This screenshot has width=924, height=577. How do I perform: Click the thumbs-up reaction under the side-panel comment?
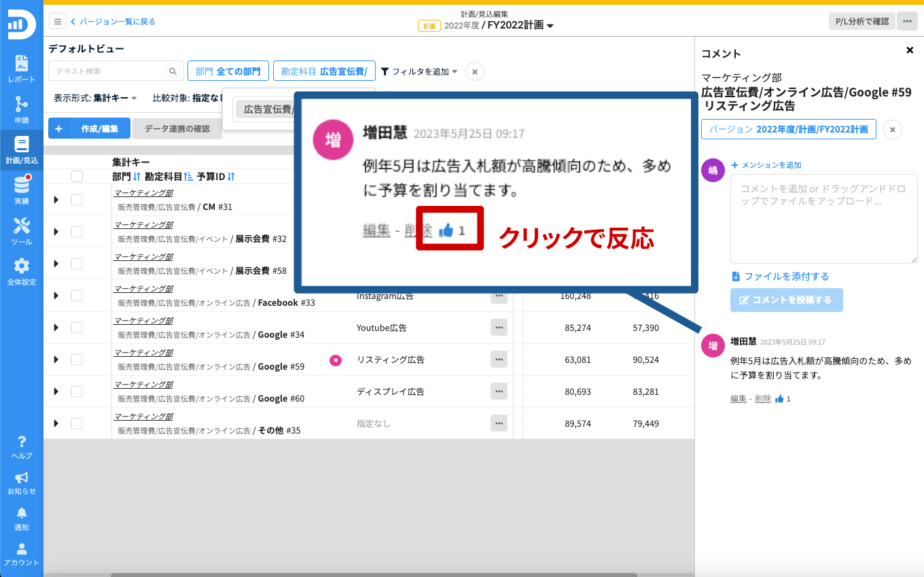click(779, 399)
